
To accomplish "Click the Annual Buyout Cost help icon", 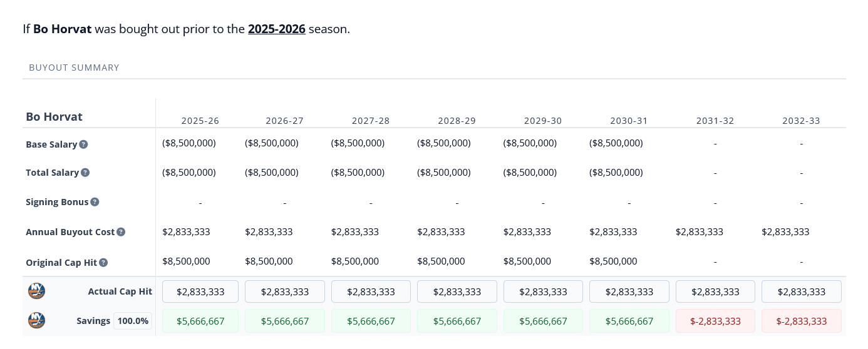I will [121, 232].
